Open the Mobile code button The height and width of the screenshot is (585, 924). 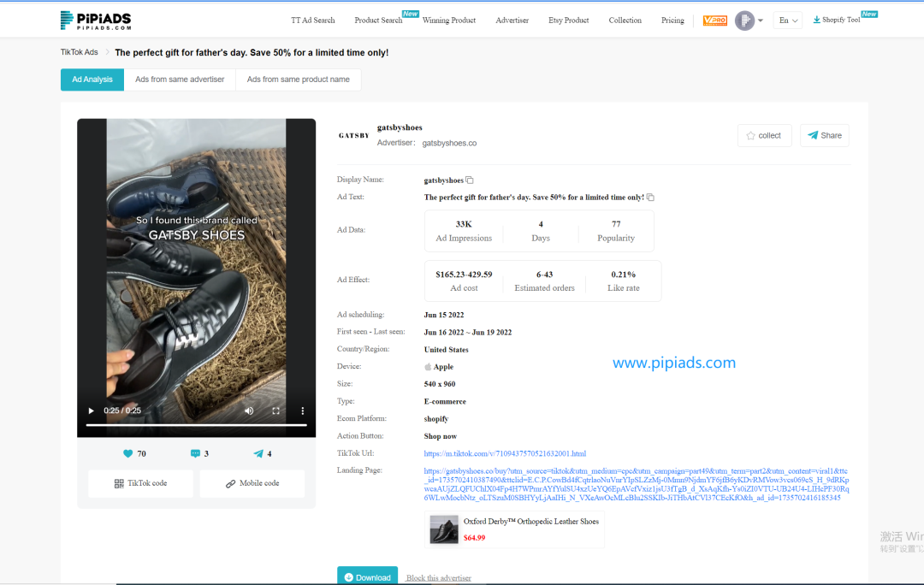click(252, 484)
